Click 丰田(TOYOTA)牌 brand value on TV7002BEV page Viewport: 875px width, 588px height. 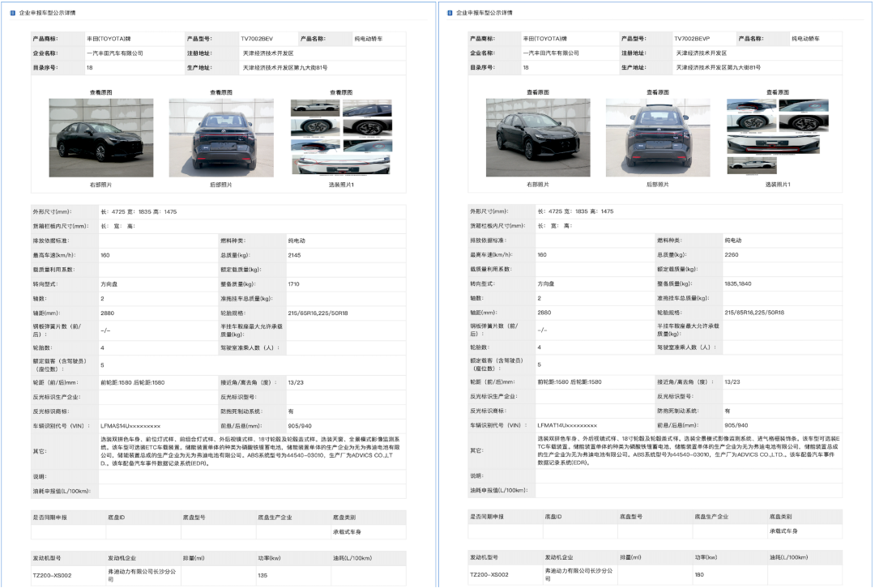pyautogui.click(x=109, y=39)
